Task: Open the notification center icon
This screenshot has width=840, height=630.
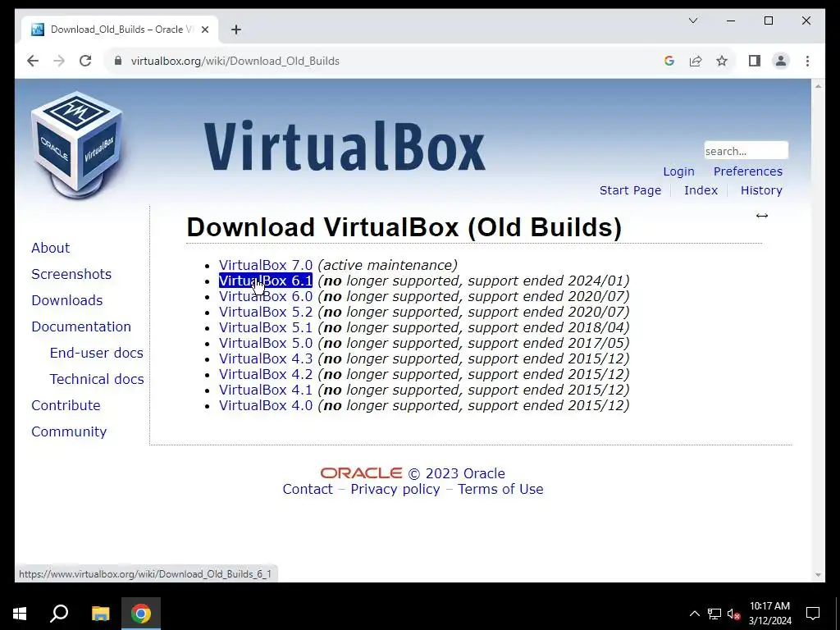Action: pyautogui.click(x=813, y=614)
